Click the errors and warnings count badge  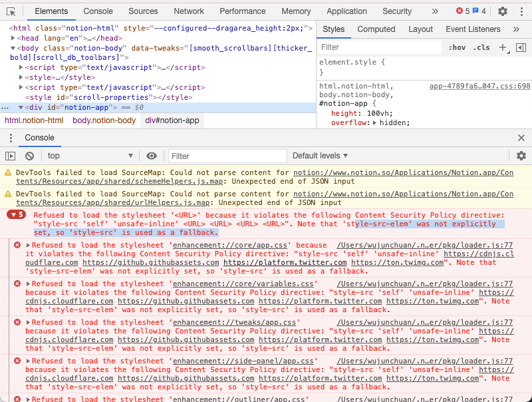[469, 11]
